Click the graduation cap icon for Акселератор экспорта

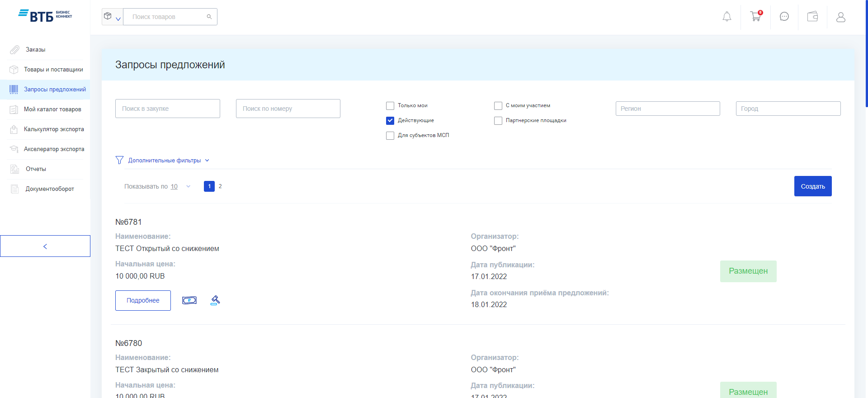(14, 149)
